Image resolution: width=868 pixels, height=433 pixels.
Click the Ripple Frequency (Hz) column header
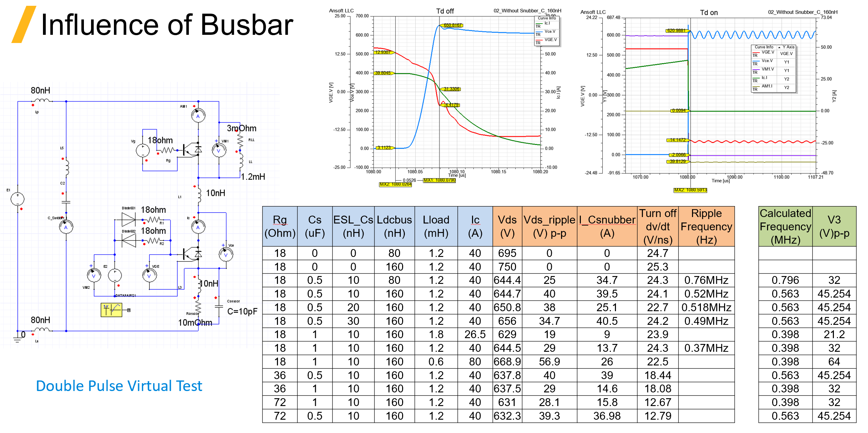(x=706, y=226)
